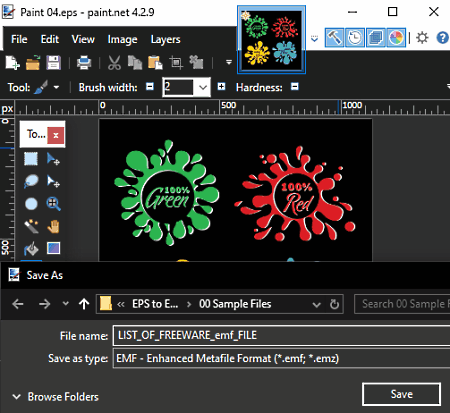Toggle the Colors window wheel icon

[396, 37]
